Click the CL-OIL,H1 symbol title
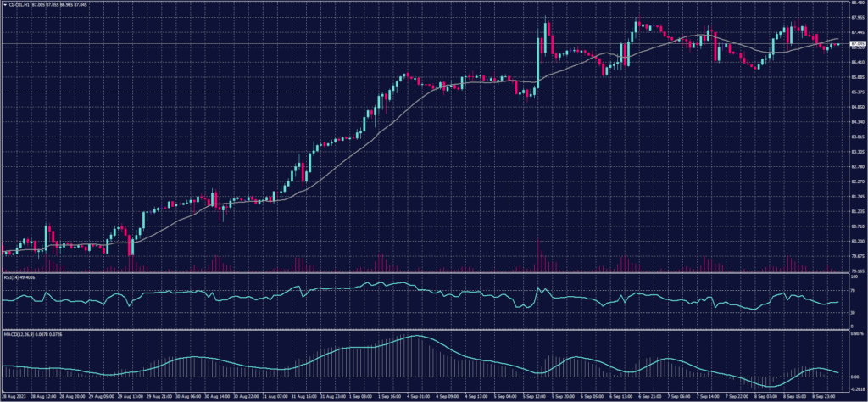The height and width of the screenshot is (402, 868). point(19,4)
